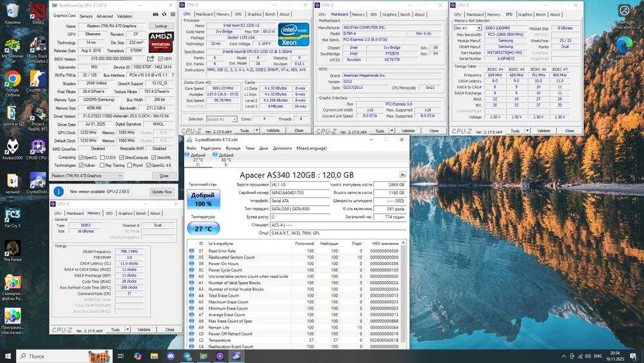Open the Dota 2 desktop icon
The image size is (644, 363).
tap(38, 14)
